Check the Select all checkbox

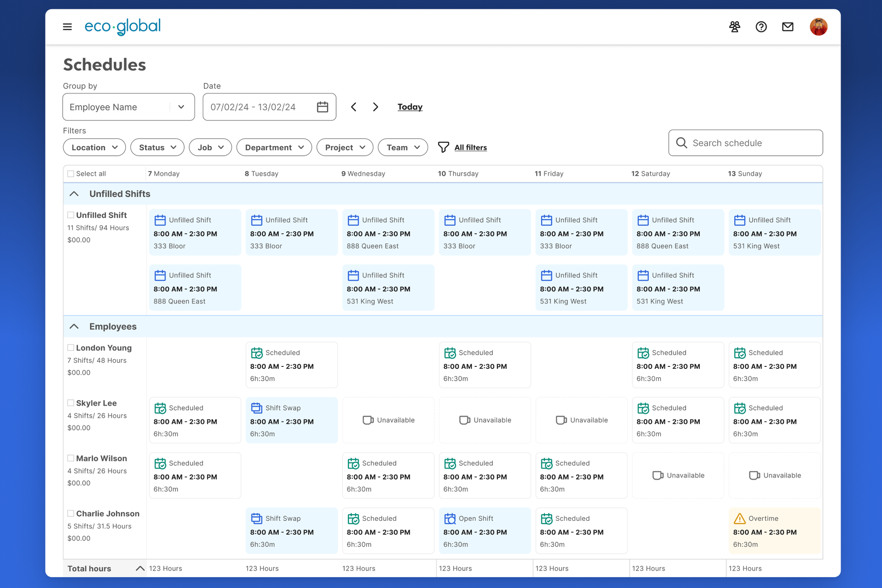[x=70, y=174]
